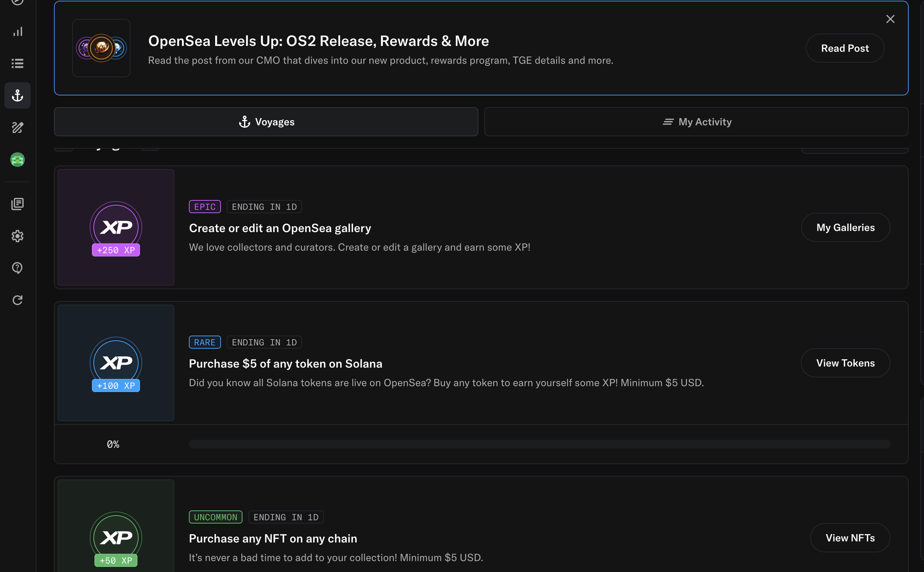Open the stats bar-chart icon in sidebar
Image resolution: width=924 pixels, height=572 pixels.
(18, 32)
